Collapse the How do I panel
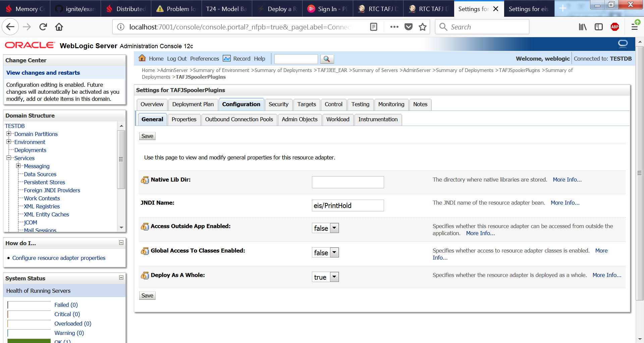 121,243
